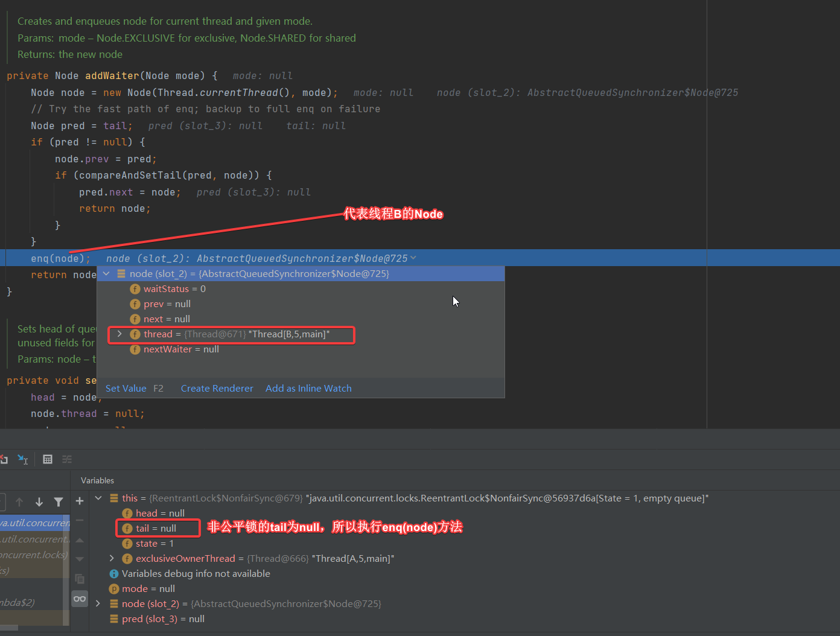The width and height of the screenshot is (840, 636).
Task: Click the frames filter funnel icon
Action: pos(59,501)
